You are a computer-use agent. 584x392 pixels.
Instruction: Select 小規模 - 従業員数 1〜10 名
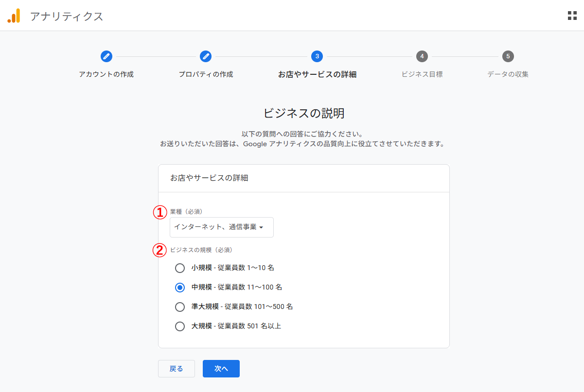pyautogui.click(x=180, y=268)
